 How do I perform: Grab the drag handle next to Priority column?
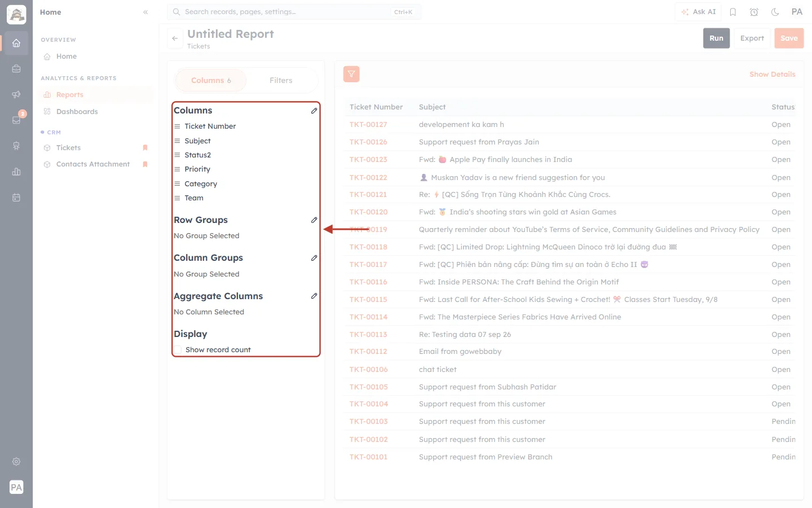pyautogui.click(x=177, y=169)
